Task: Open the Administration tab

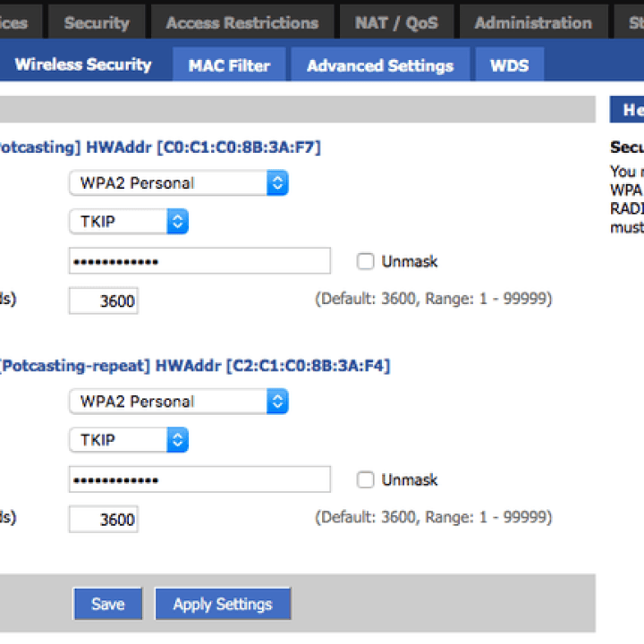Action: (x=533, y=23)
